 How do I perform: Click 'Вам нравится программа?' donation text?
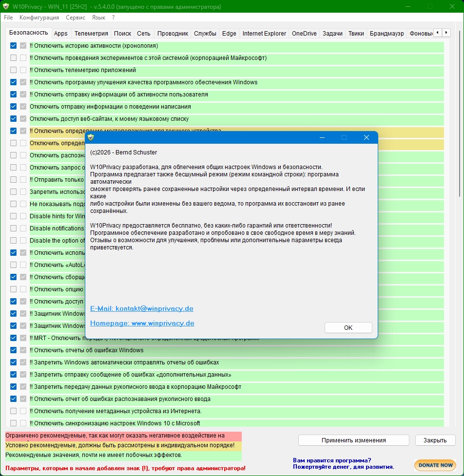[332, 460]
